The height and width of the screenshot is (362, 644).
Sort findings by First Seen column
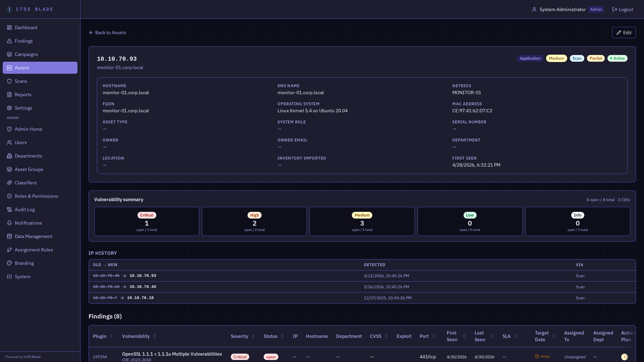[x=464, y=336]
